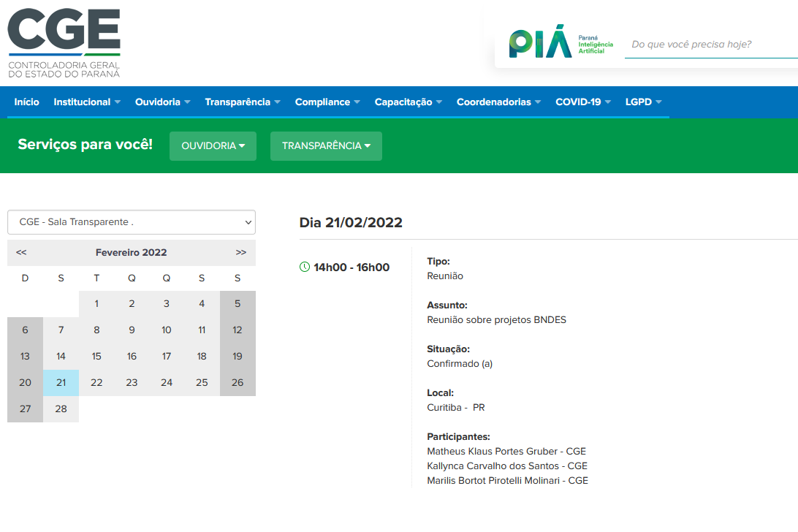Image resolution: width=798 pixels, height=532 pixels.
Task: Click participant 'Marilis Bortot Pirotelli Molinari - CGE'
Action: [507, 481]
